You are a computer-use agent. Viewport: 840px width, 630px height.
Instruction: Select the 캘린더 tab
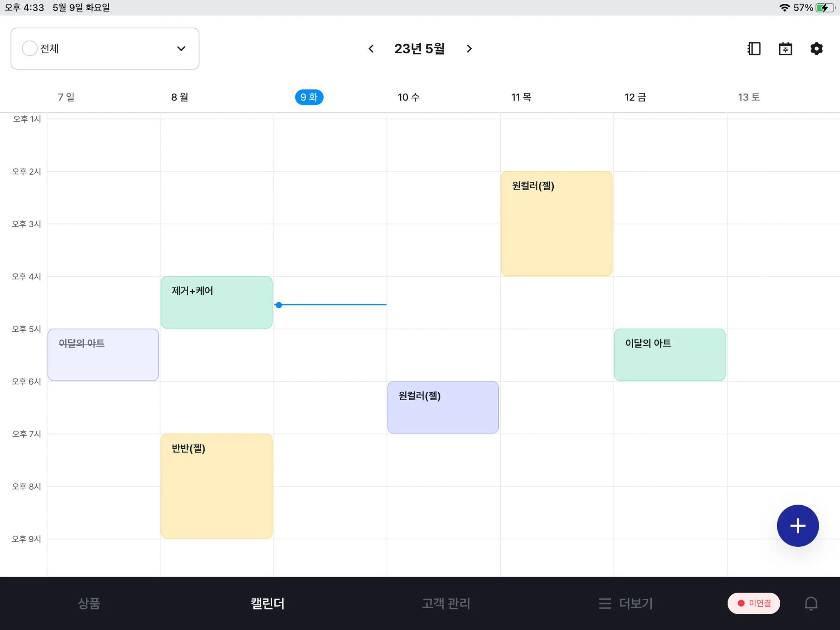[x=267, y=603]
